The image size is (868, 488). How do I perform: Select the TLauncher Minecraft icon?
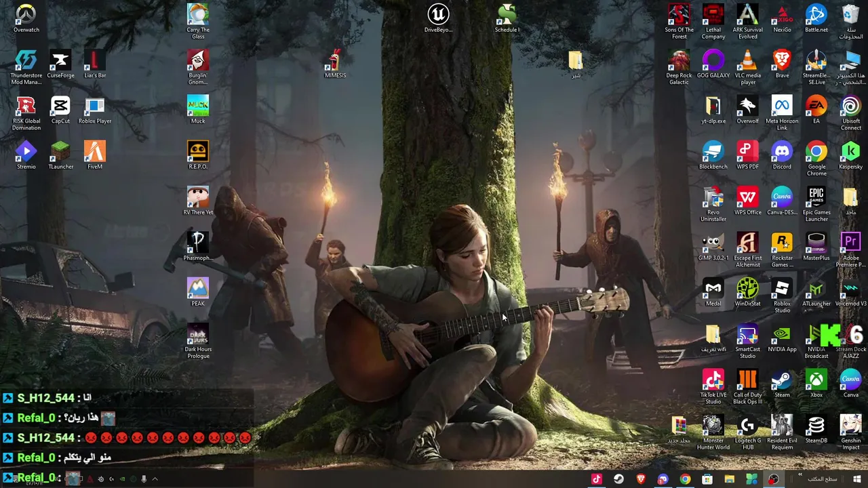click(60, 155)
